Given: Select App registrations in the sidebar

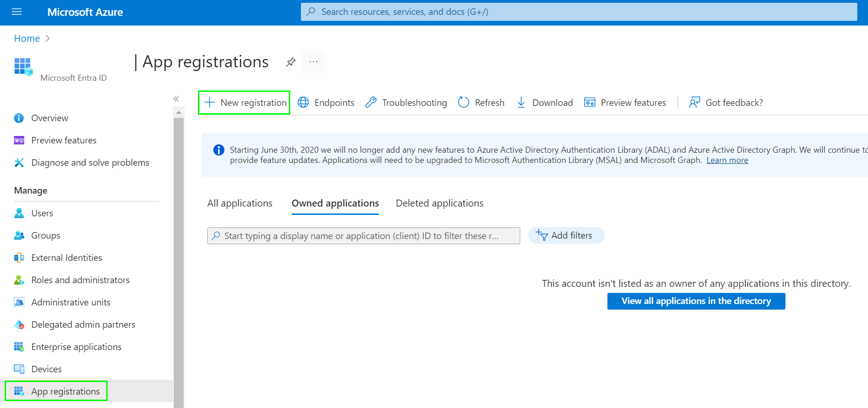Looking at the screenshot, I should pyautogui.click(x=65, y=391).
